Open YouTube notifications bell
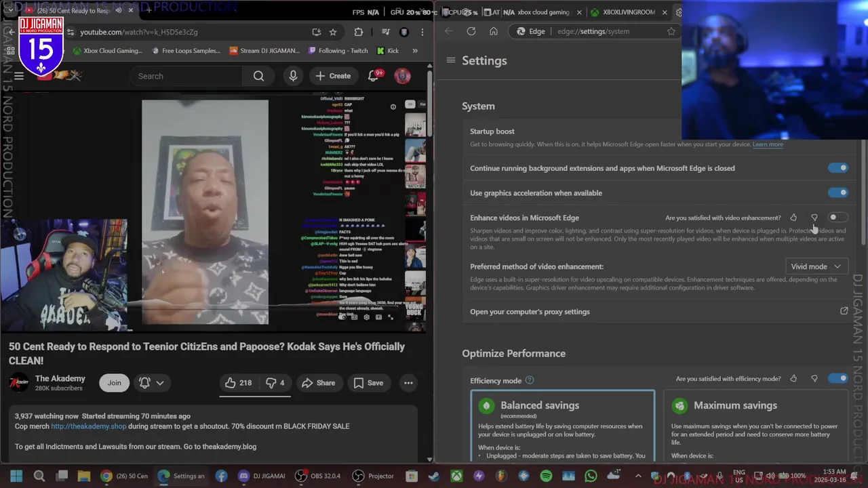 pyautogui.click(x=374, y=76)
